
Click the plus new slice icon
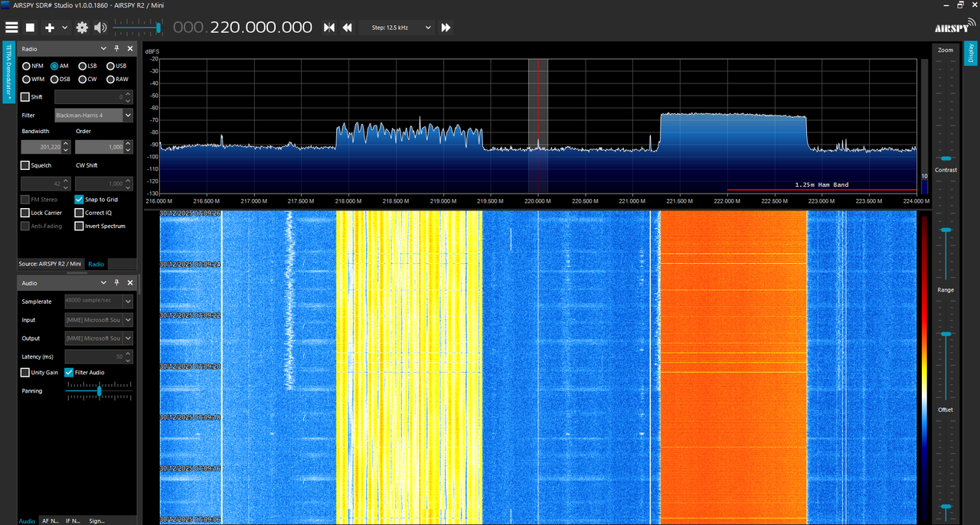click(50, 28)
